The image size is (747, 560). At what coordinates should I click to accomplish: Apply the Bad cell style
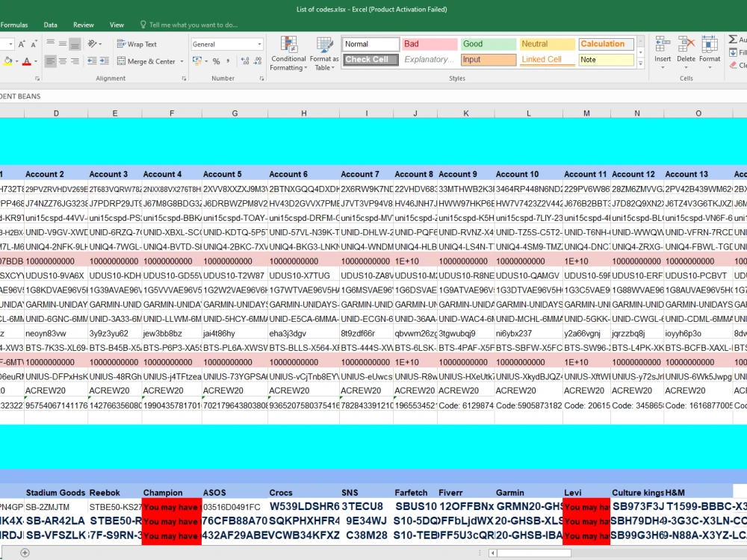tap(430, 44)
